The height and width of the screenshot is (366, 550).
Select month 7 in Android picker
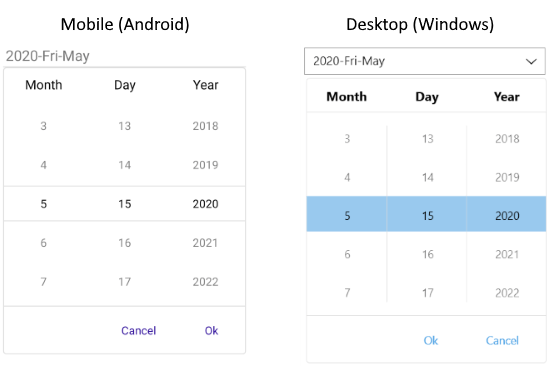43,282
